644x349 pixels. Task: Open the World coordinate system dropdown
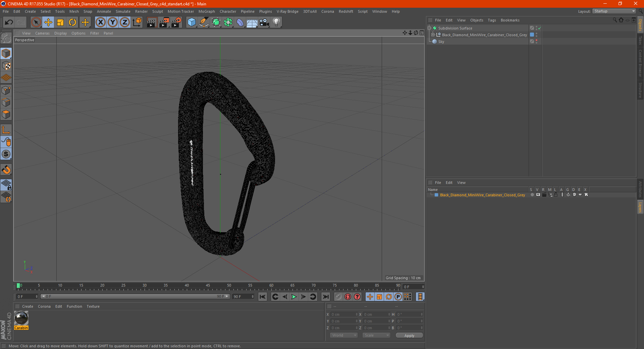coord(344,335)
